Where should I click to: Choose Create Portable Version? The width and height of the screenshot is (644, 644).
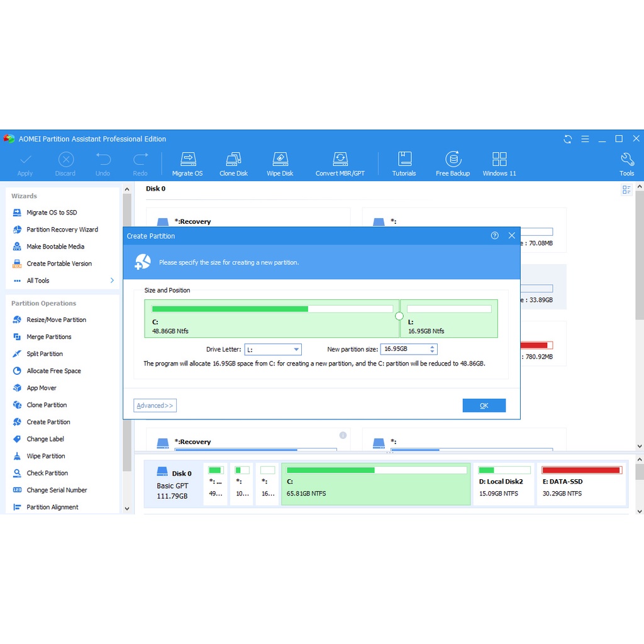59,264
